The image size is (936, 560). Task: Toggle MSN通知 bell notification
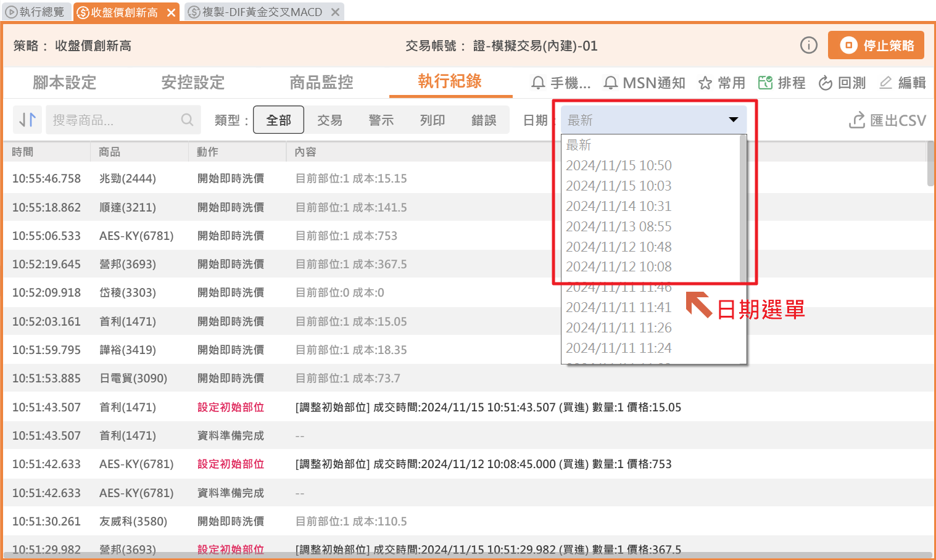pos(611,83)
